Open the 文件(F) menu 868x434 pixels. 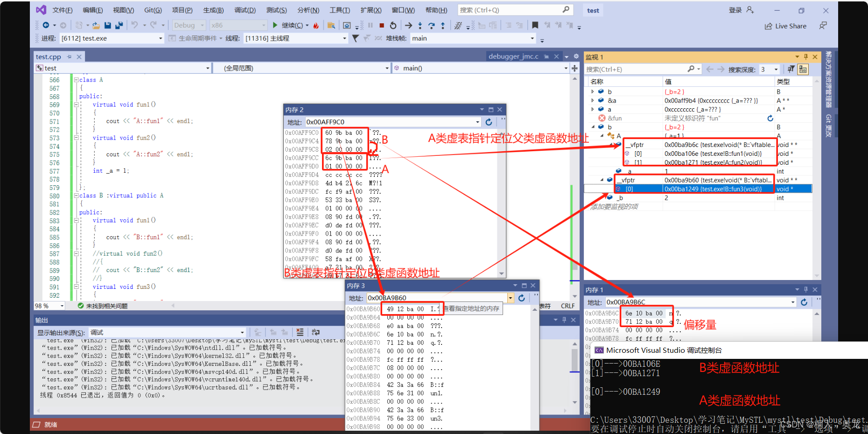tap(63, 10)
